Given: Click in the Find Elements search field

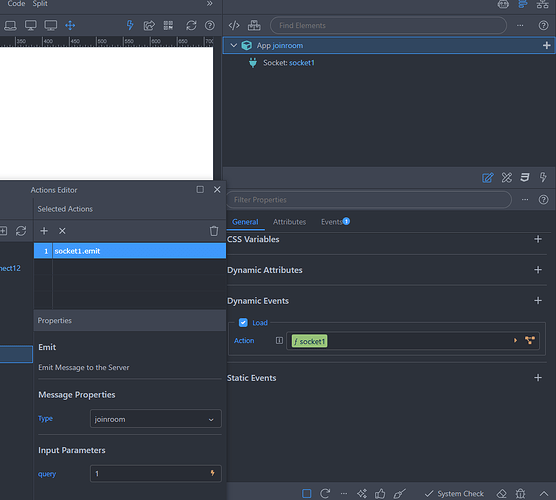Looking at the screenshot, I should [x=388, y=26].
